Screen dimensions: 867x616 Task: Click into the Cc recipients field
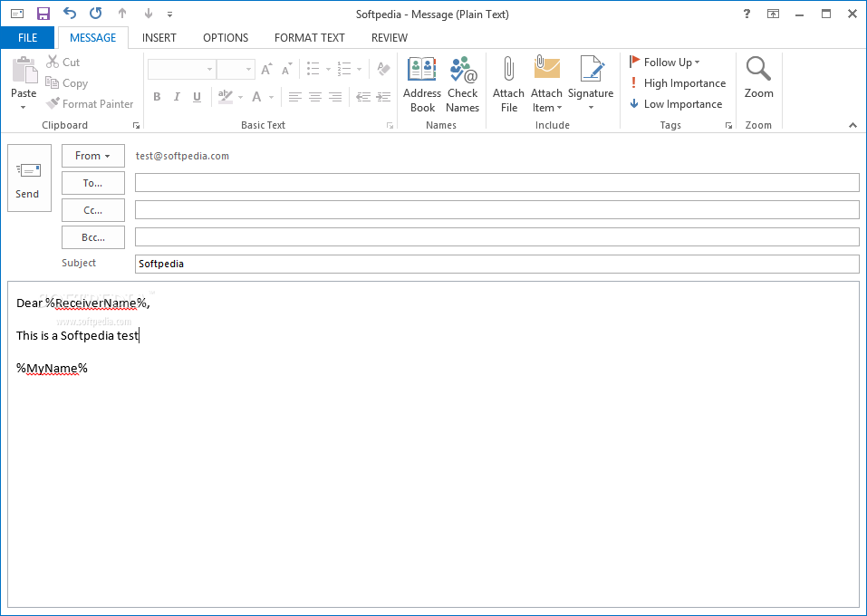pyautogui.click(x=497, y=209)
